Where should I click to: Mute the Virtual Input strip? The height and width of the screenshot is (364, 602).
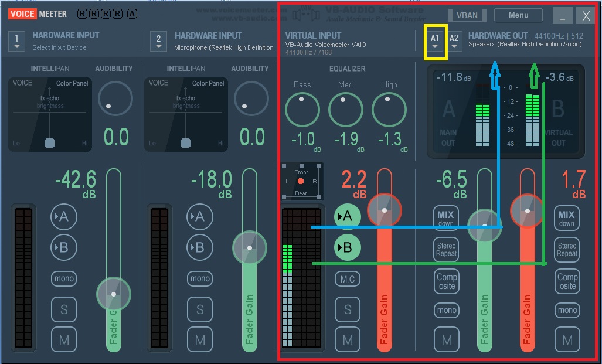(348, 340)
